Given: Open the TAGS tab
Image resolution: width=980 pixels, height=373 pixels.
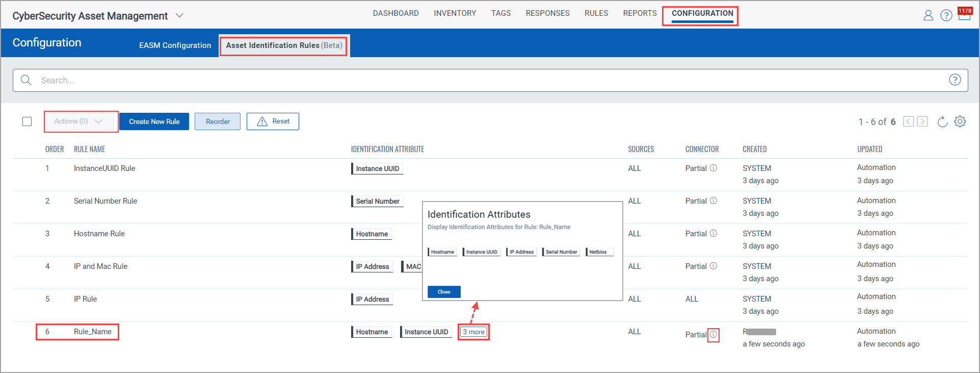Looking at the screenshot, I should pos(501,13).
